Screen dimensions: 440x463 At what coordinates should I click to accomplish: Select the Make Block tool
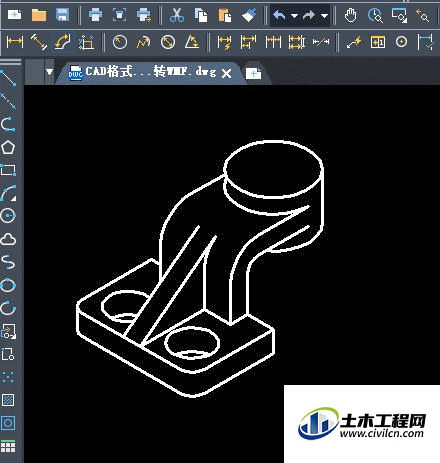[x=8, y=354]
